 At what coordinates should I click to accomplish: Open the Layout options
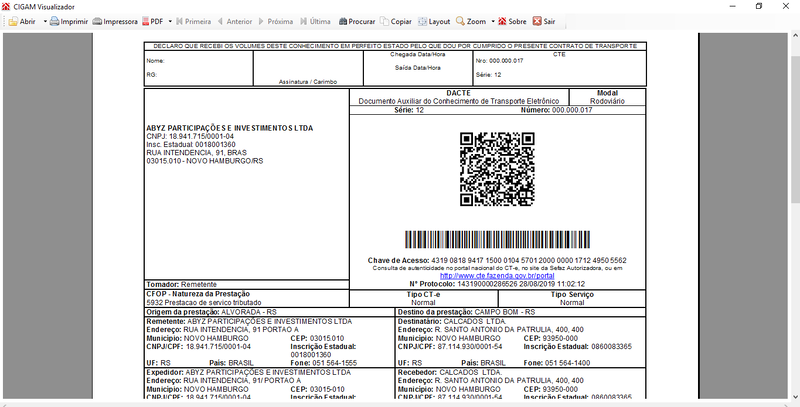coord(434,22)
